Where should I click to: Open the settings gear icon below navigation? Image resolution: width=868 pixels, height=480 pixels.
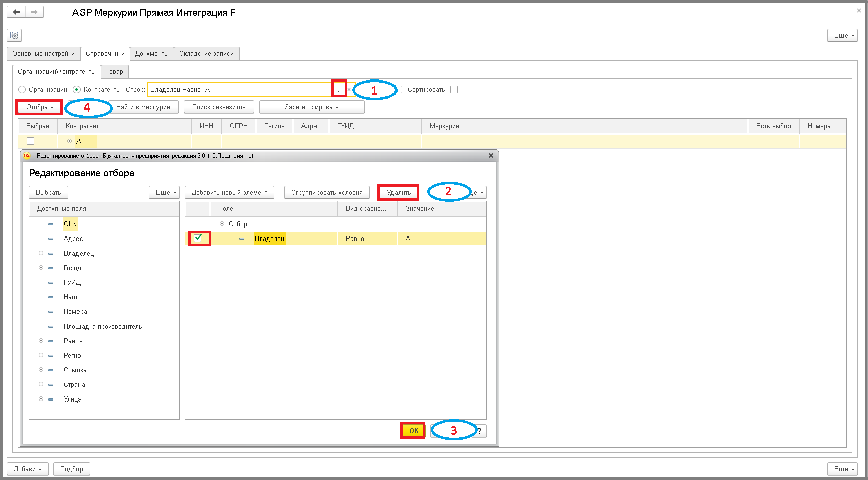click(14, 35)
